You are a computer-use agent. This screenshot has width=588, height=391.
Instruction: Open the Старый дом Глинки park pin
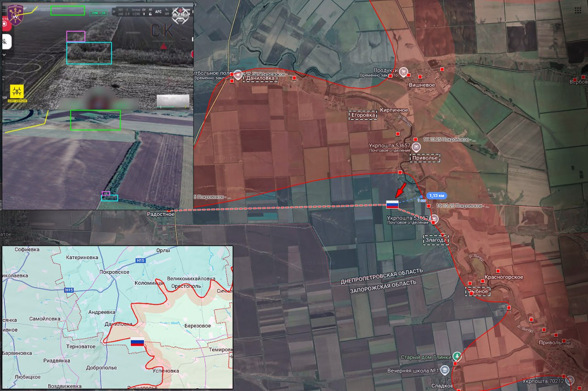point(457,357)
